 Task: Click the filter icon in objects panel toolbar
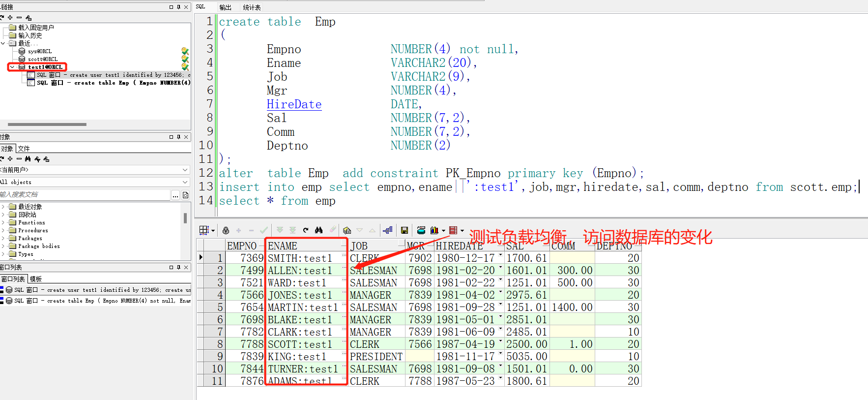click(37, 159)
